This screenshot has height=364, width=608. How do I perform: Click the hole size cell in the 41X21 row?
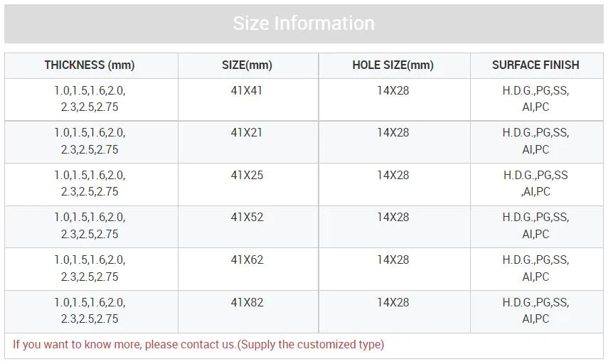point(393,133)
